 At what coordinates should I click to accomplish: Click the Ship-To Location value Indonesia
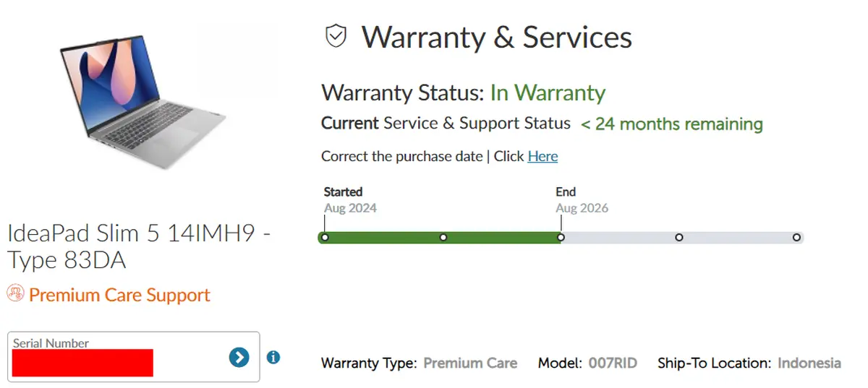tap(809, 363)
